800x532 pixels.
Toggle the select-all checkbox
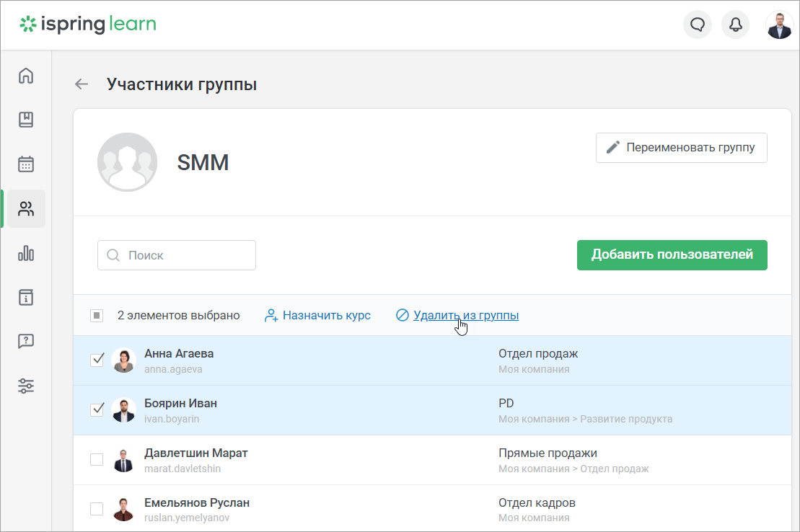(x=97, y=316)
